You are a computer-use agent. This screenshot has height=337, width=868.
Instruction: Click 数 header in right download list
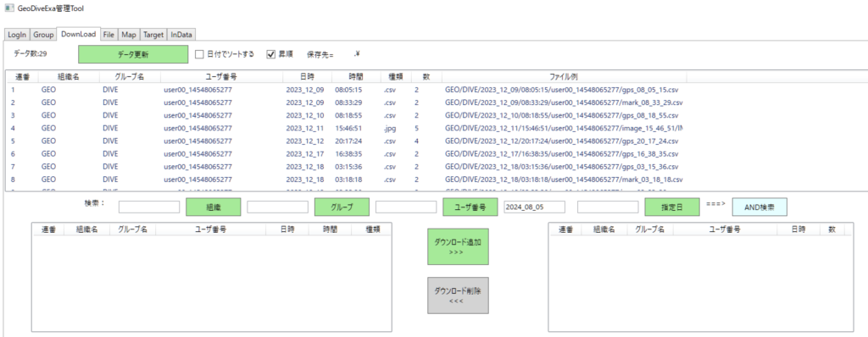(832, 229)
